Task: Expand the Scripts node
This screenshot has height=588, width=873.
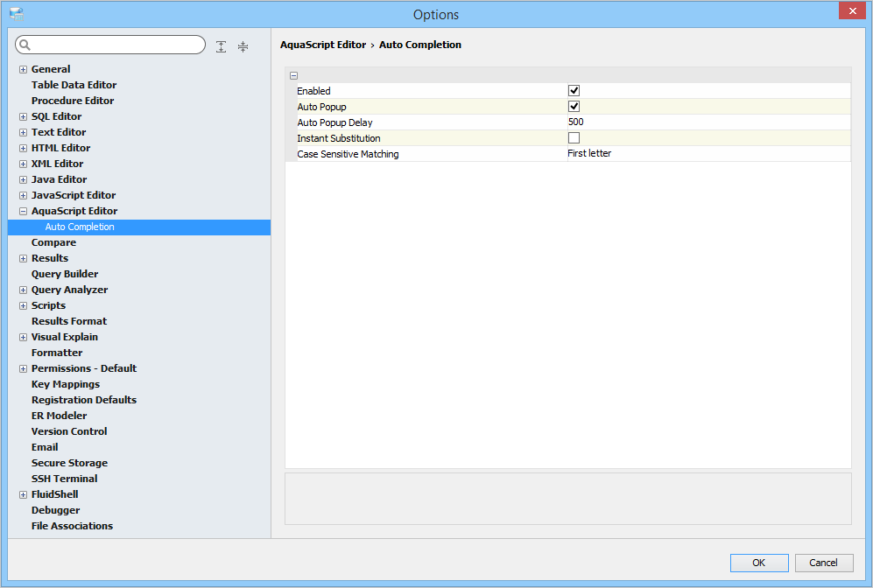Action: [x=23, y=306]
